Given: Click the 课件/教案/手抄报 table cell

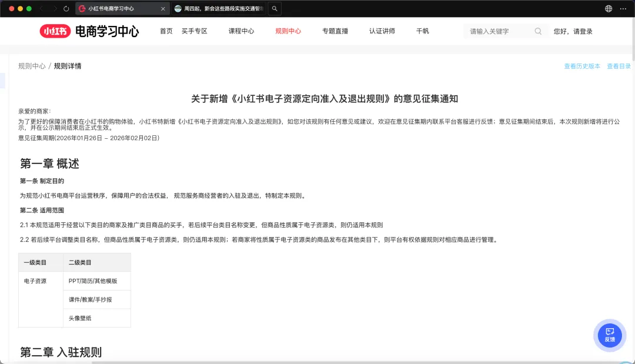Looking at the screenshot, I should click(x=97, y=300).
